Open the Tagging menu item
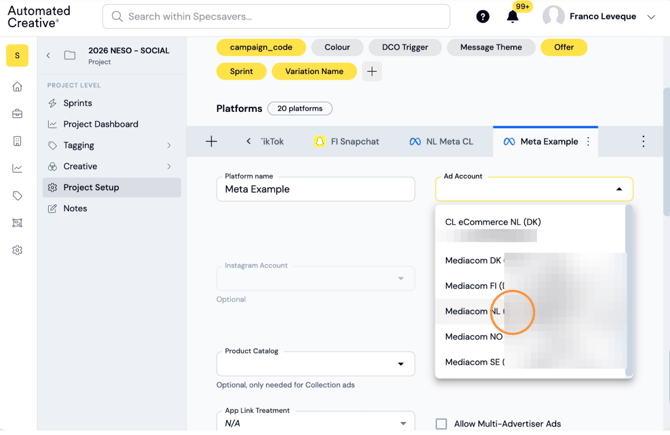The image size is (670, 435). 79,145
